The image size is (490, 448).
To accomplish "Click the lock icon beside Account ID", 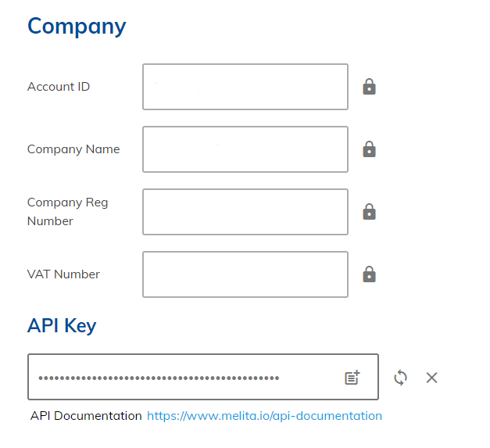I will point(370,87).
